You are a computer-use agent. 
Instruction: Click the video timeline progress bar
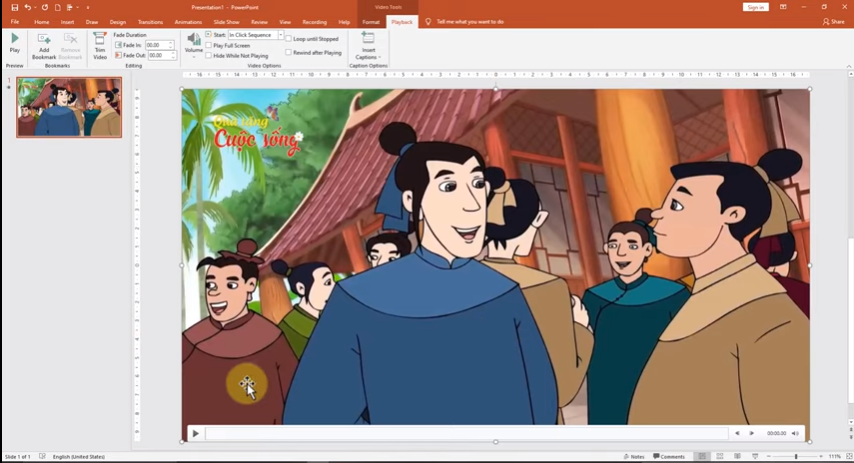click(x=466, y=433)
